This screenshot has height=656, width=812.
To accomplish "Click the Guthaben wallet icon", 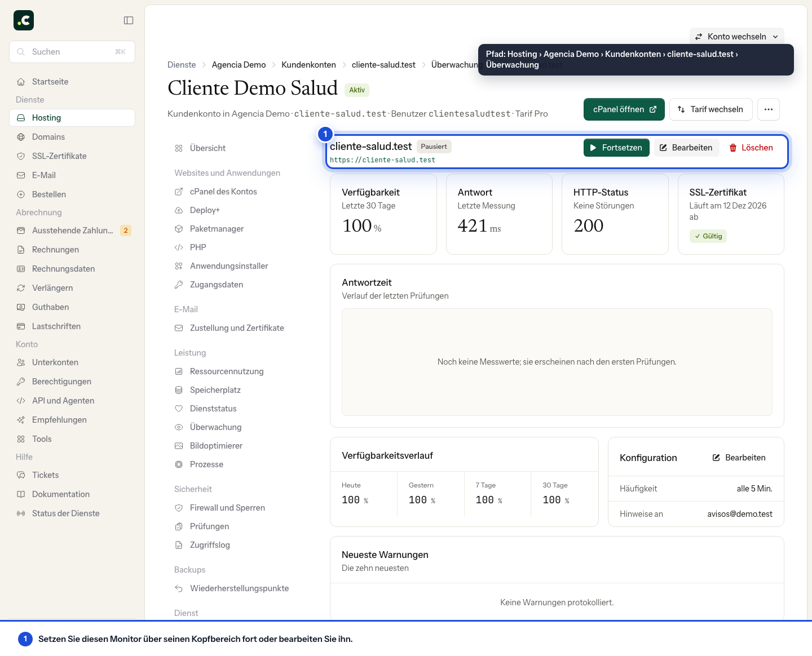I will click(x=21, y=307).
